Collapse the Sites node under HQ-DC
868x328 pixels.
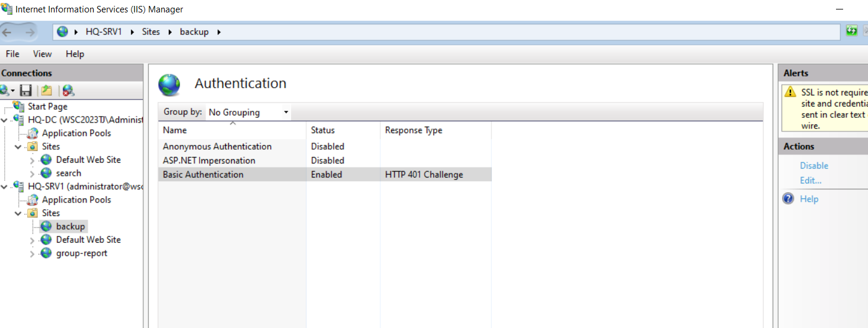click(x=18, y=146)
